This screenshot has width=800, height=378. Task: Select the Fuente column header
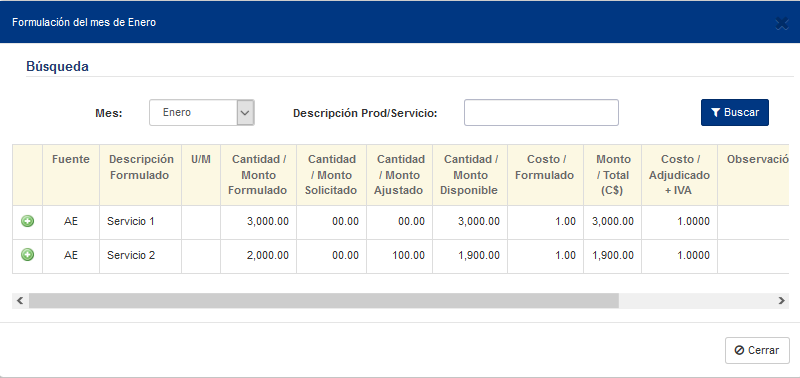coord(70,175)
